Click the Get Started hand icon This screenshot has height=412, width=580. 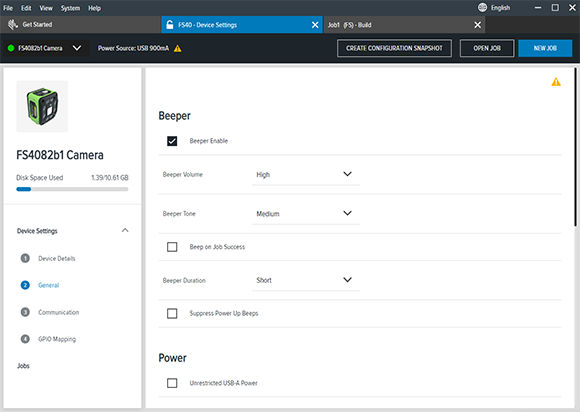click(x=13, y=25)
